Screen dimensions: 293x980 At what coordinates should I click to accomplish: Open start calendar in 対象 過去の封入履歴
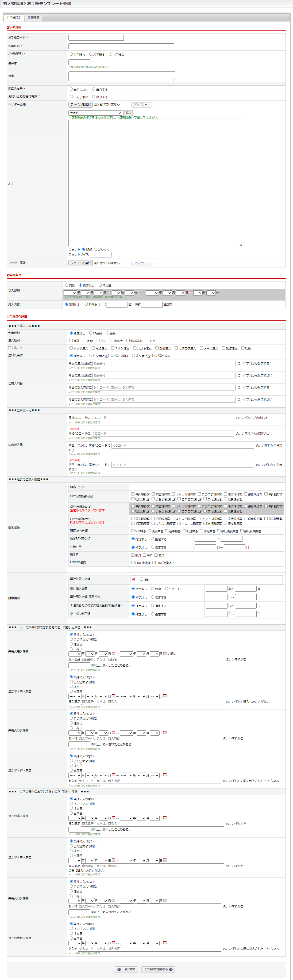pos(113,732)
